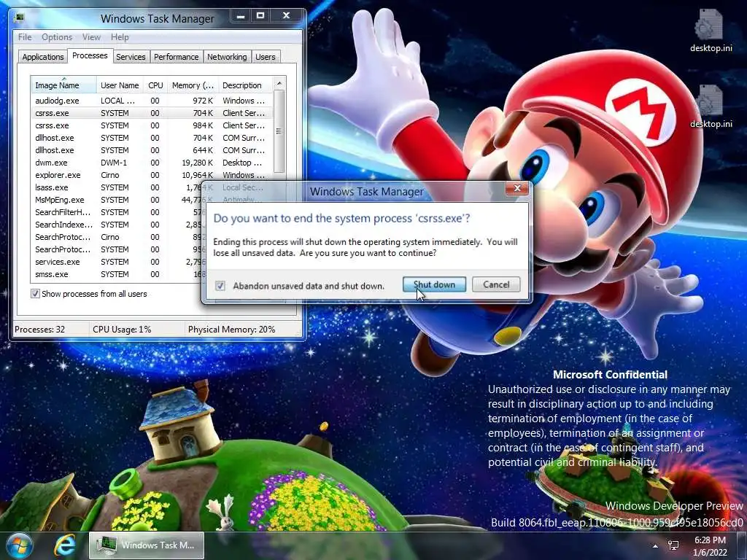Open the View menu
Image resolution: width=747 pixels, height=560 pixels.
point(91,37)
